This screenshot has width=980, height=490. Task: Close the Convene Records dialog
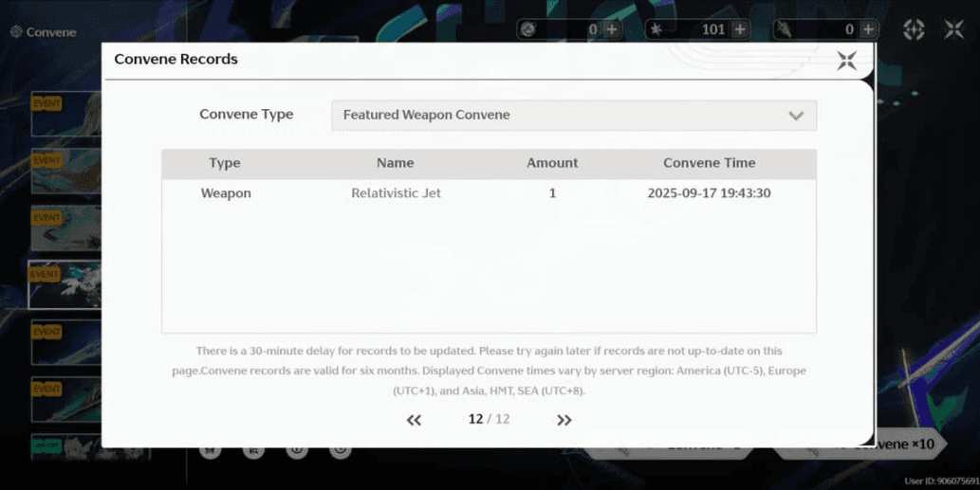point(846,62)
